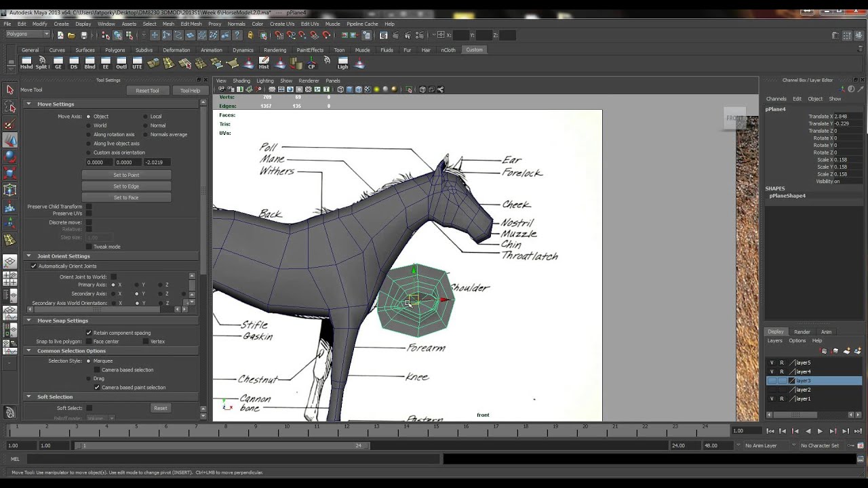Open scene with the folder icon
This screenshot has height=488, width=868.
[x=71, y=35]
